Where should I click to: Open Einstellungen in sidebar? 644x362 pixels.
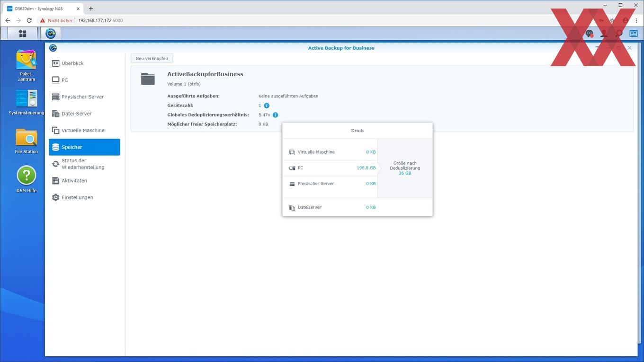click(x=84, y=197)
